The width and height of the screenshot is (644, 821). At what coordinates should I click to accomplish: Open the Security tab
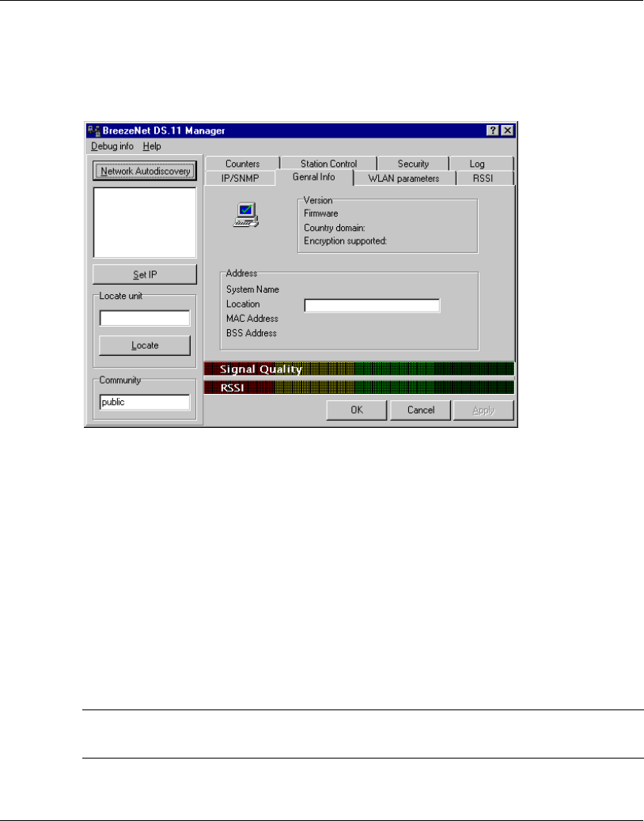pos(413,164)
